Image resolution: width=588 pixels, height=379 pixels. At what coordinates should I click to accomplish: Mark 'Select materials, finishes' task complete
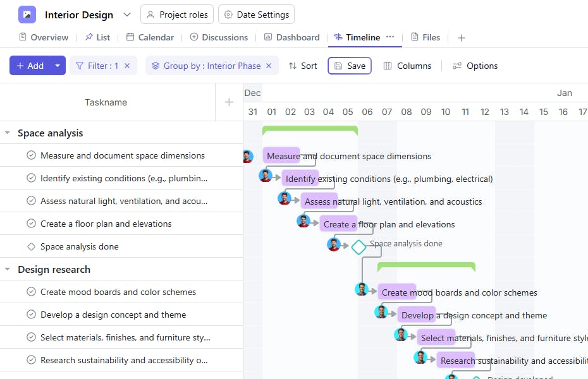(31, 337)
